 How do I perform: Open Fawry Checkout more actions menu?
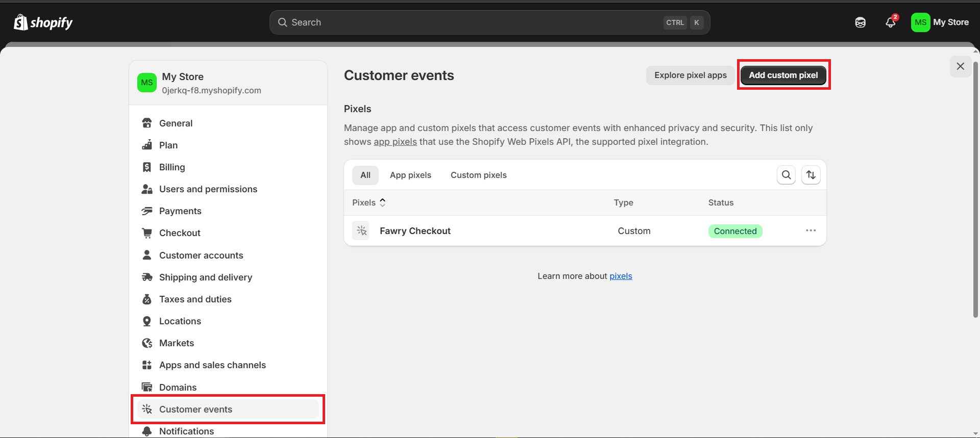pos(811,230)
